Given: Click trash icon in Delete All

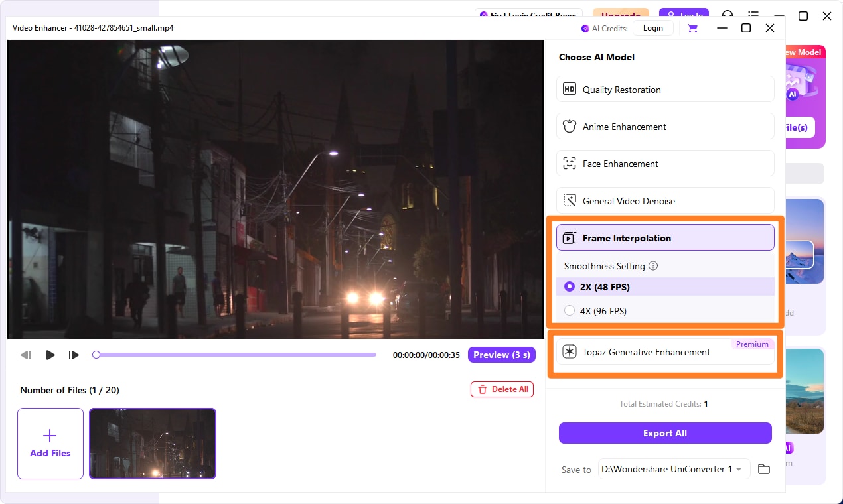Looking at the screenshot, I should [x=483, y=389].
